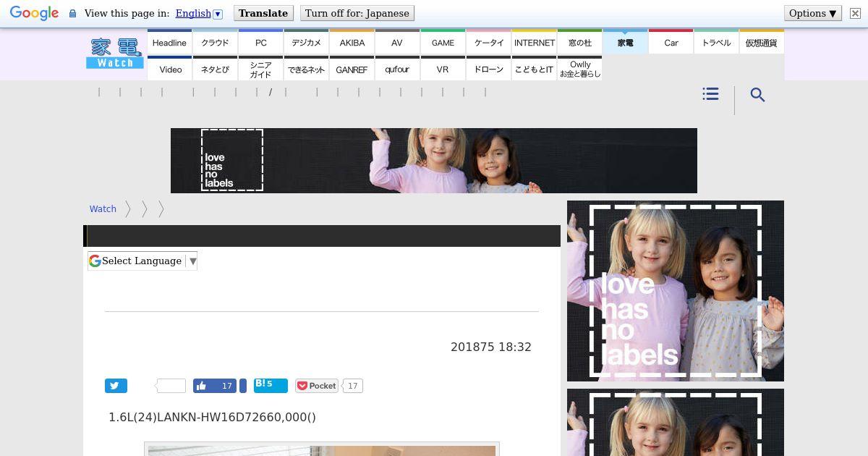Open the Car tab
Viewport: 868px width, 456px height.
click(x=671, y=42)
